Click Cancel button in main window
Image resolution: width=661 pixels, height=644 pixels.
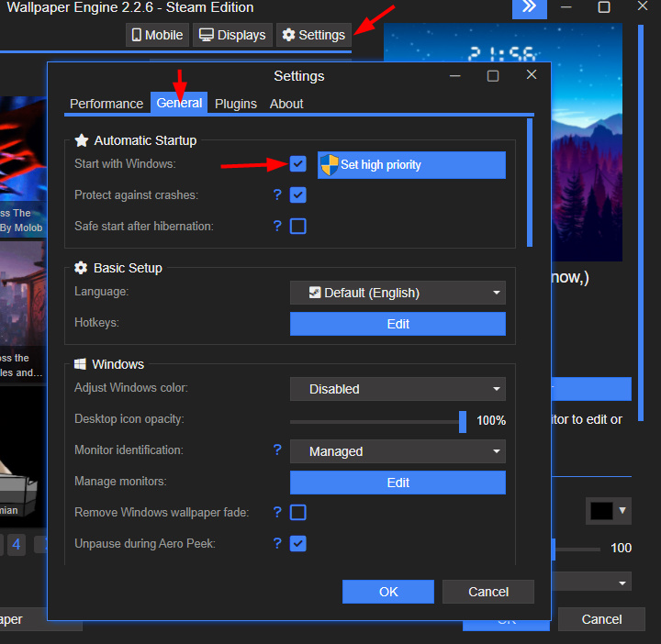[x=601, y=619]
